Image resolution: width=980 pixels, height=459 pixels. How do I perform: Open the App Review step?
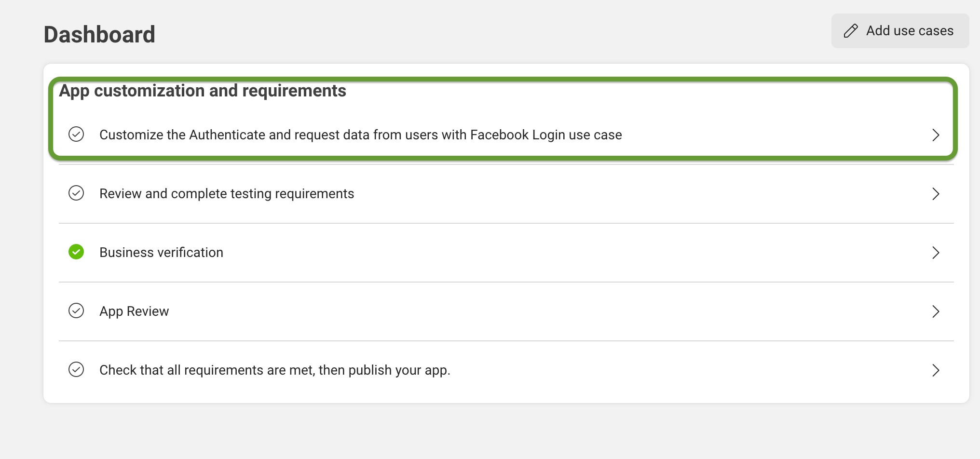(506, 311)
